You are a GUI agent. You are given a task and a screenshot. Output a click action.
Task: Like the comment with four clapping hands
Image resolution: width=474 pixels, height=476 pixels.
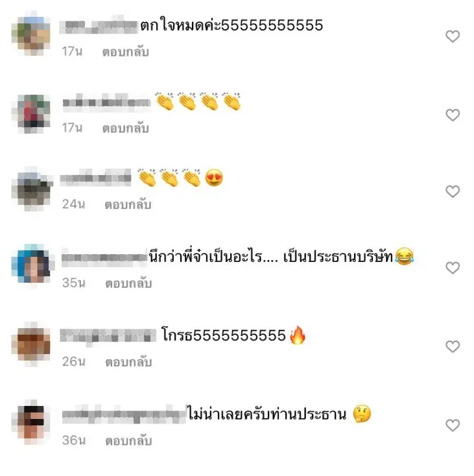[x=453, y=115]
